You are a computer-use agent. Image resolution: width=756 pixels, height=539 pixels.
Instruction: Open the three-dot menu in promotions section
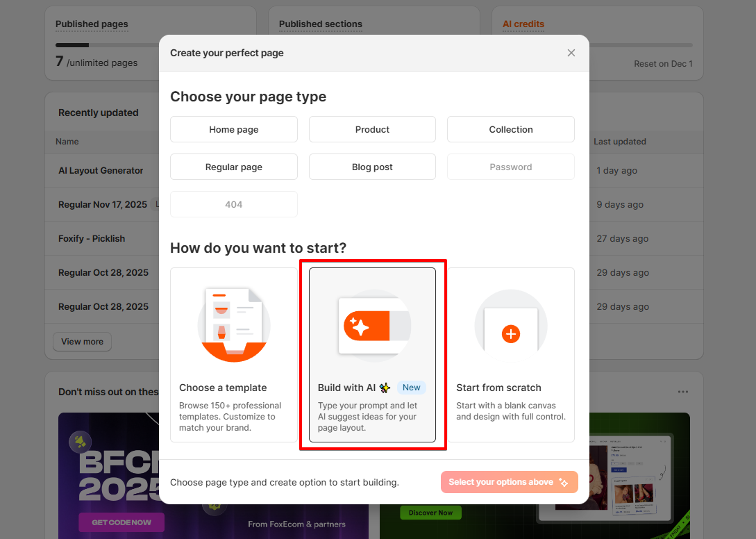(682, 392)
